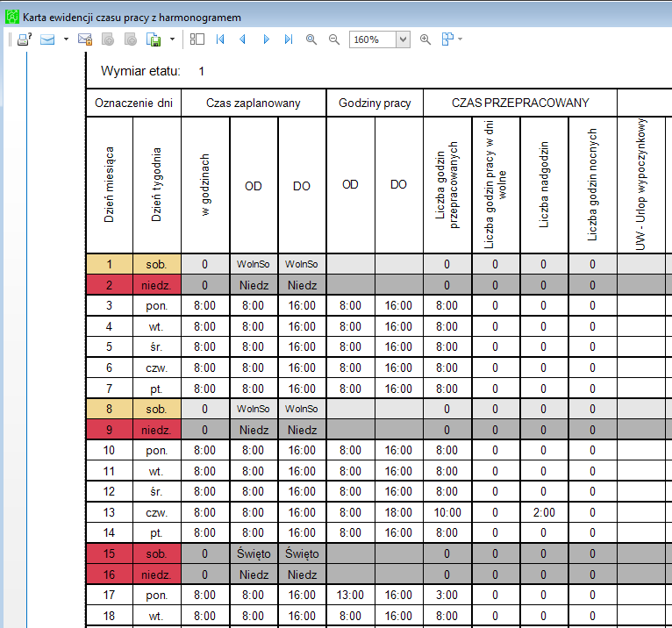The height and width of the screenshot is (628, 672).
Task: Click '10:00' hours worked on day 13
Action: pyautogui.click(x=447, y=512)
